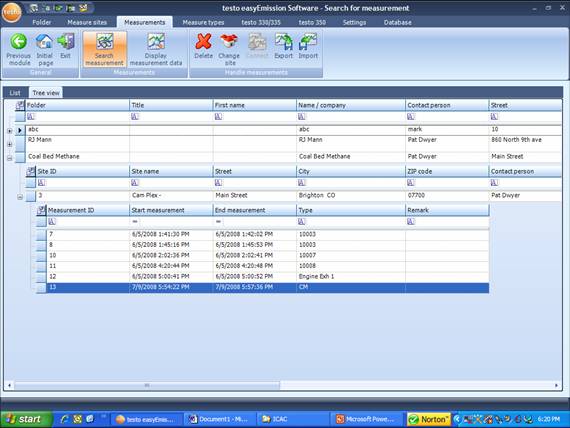Sort by Contact person header in folder table
This screenshot has height=428, width=570.
pyautogui.click(x=447, y=105)
